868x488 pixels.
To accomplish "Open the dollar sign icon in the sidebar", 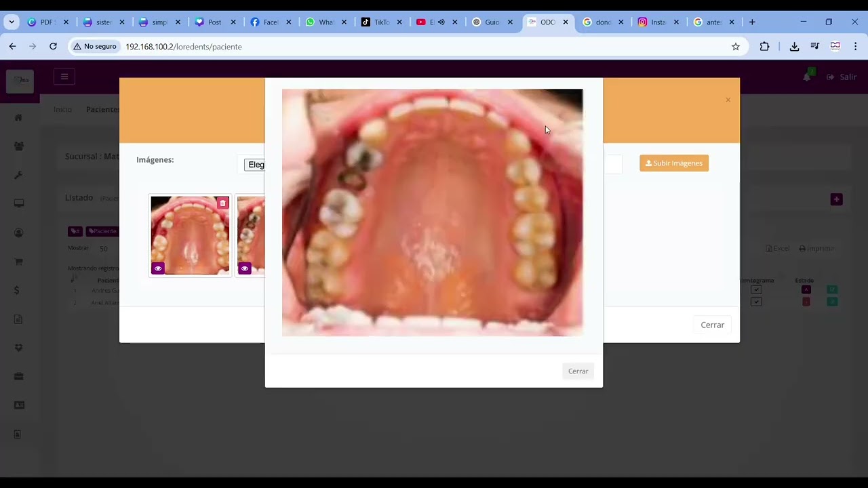I will pos(17,290).
